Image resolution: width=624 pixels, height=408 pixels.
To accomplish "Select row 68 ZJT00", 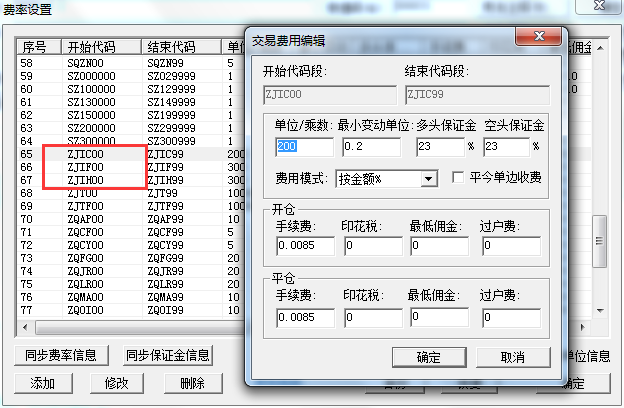I will click(130, 193).
